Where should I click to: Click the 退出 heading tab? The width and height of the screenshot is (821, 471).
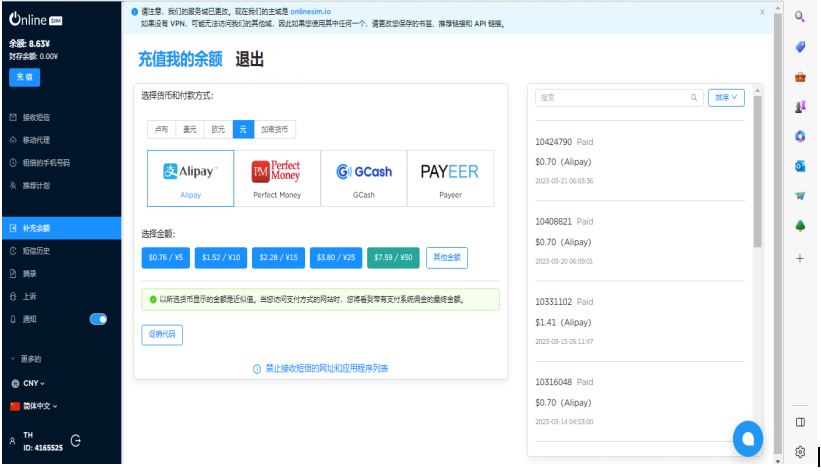[x=249, y=59]
